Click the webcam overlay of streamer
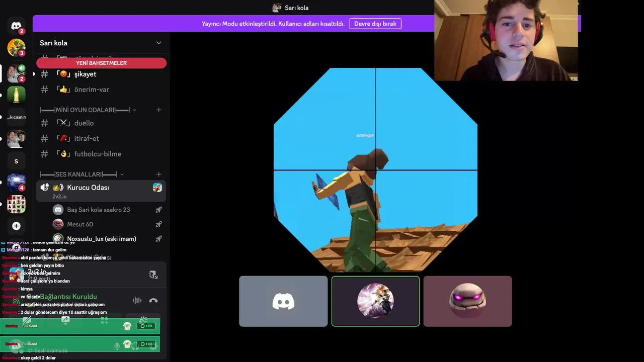 (x=506, y=40)
